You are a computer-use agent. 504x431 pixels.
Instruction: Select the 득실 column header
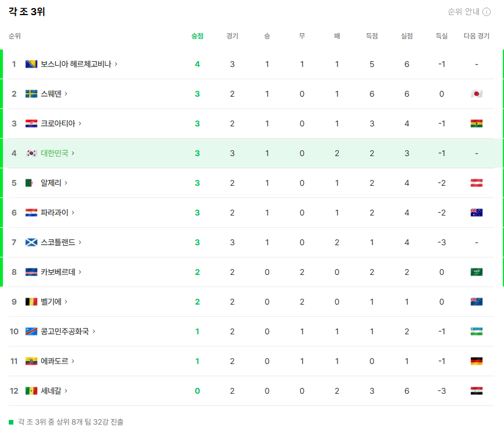pyautogui.click(x=442, y=36)
